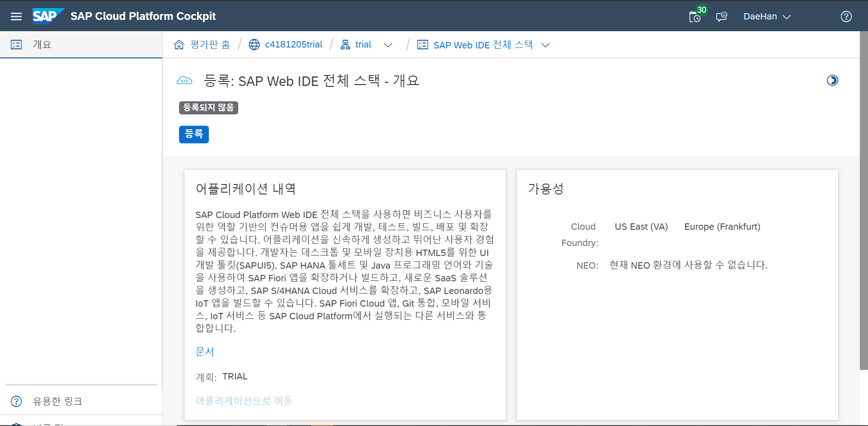Viewport: 868px width, 426px height.
Task: Expand the SAP Web IDE 전체 스택 dropdown chevron
Action: point(545,45)
